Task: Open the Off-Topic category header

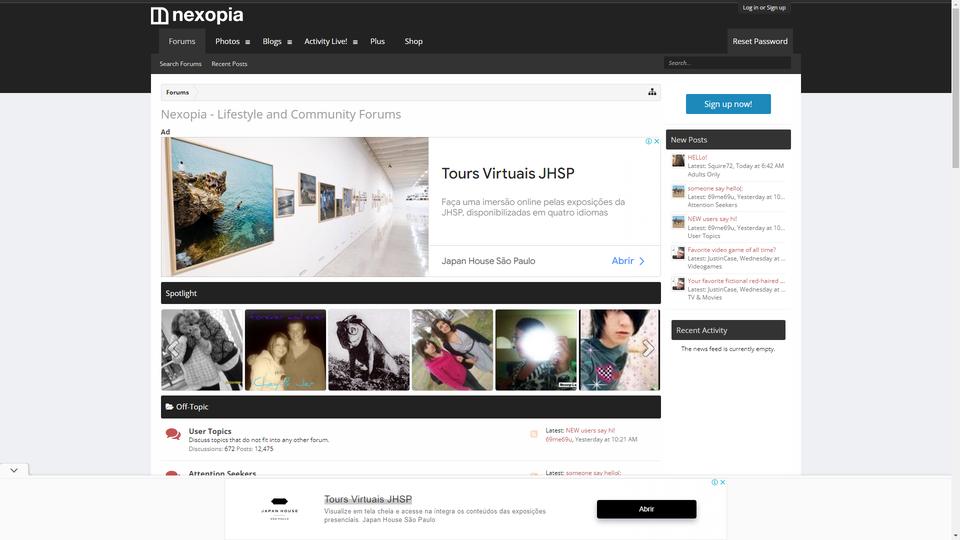Action: click(192, 407)
